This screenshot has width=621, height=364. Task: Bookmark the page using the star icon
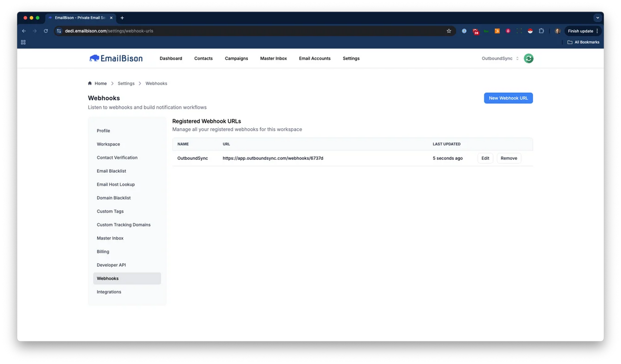pos(449,31)
